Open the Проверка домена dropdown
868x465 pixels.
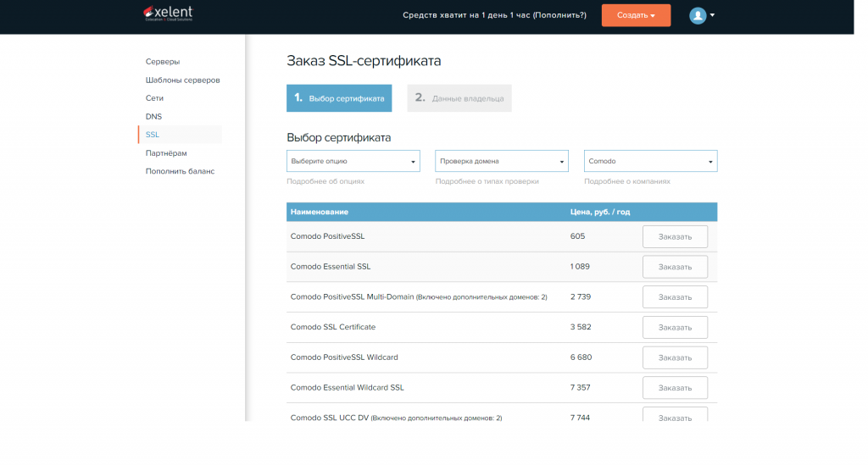tap(502, 161)
